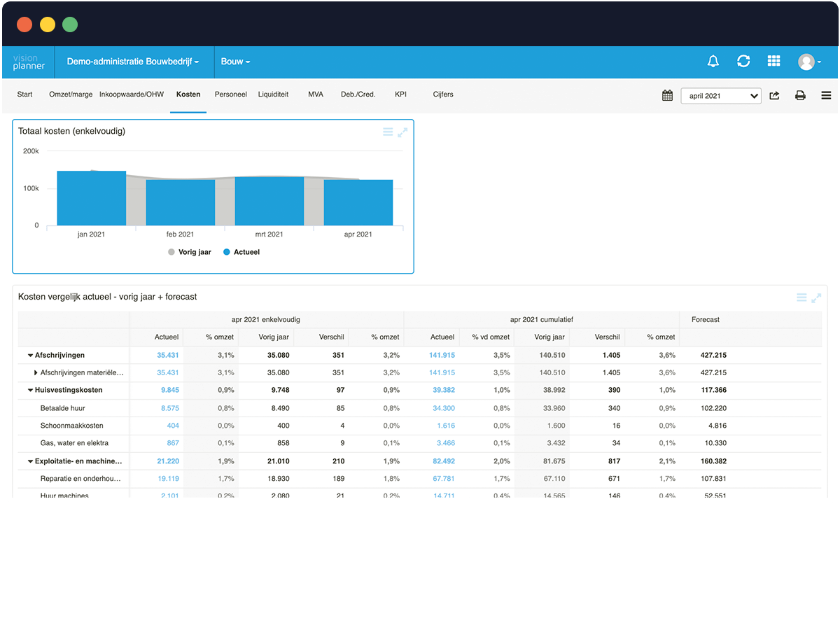Open the hamburger menu in toolbar
The height and width of the screenshot is (630, 840).
point(826,95)
